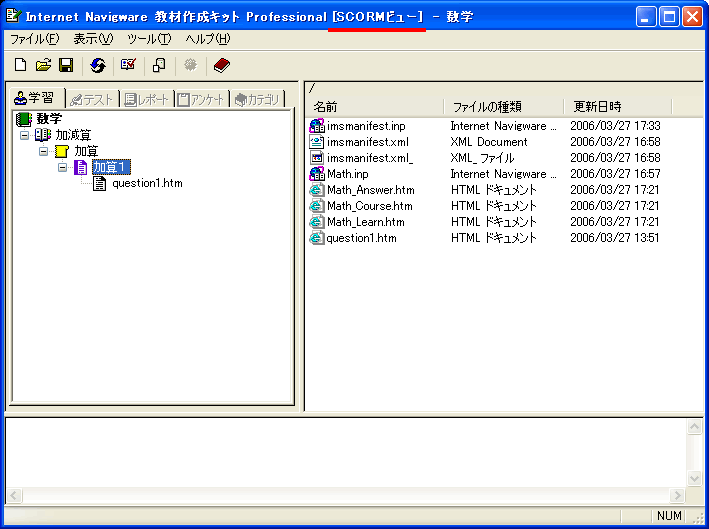Screen dimensions: 709x529
Task: Click the Open folder toolbar icon
Action: point(43,65)
